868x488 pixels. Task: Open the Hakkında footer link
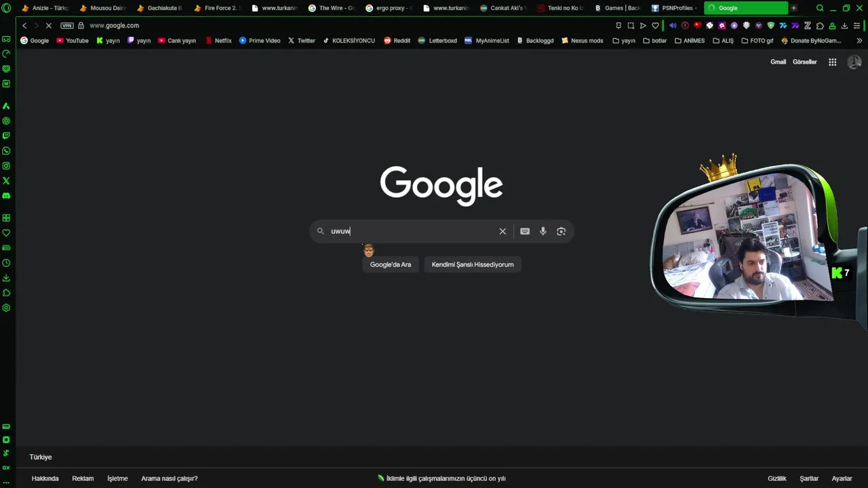[45, 479]
